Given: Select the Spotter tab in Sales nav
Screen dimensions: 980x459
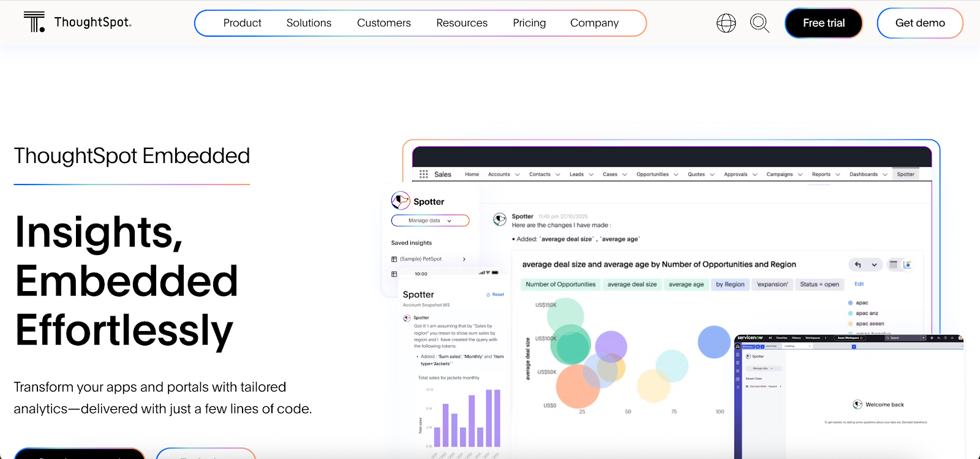Looking at the screenshot, I should (906, 175).
